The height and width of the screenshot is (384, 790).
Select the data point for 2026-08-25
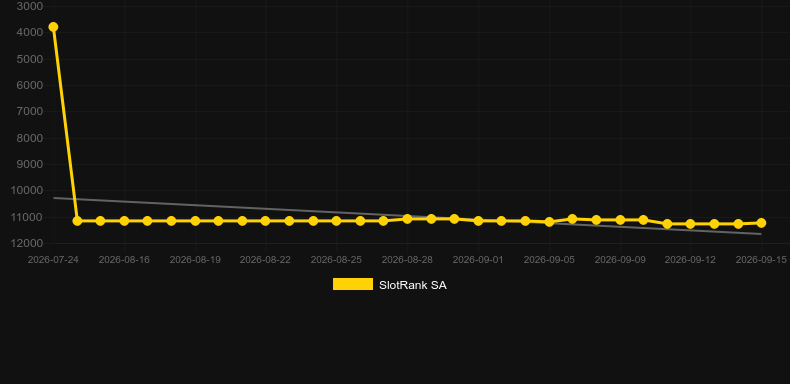(x=336, y=221)
